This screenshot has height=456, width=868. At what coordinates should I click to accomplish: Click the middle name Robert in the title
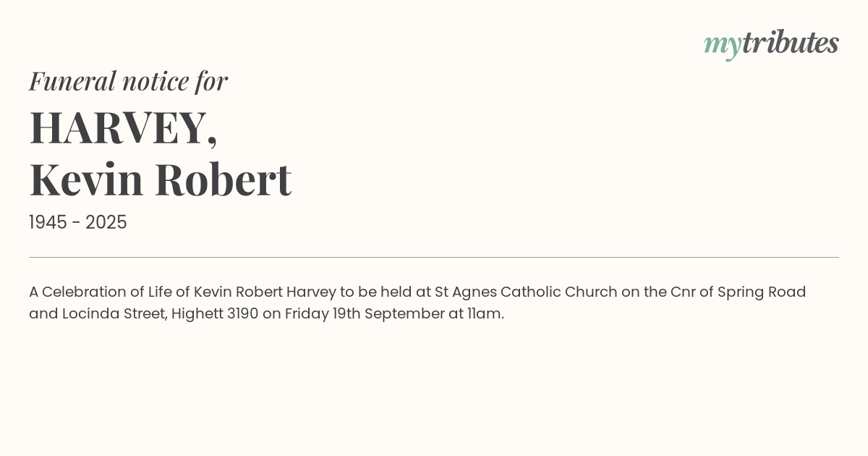click(x=223, y=180)
